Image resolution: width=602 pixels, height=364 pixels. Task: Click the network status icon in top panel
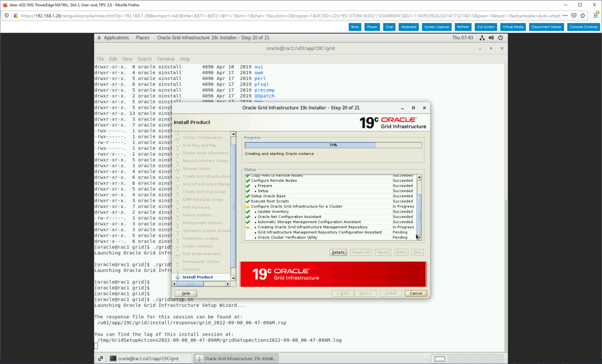[482, 38]
